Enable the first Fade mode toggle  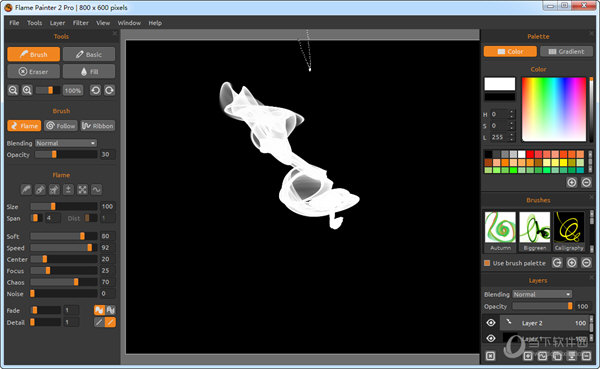99,310
